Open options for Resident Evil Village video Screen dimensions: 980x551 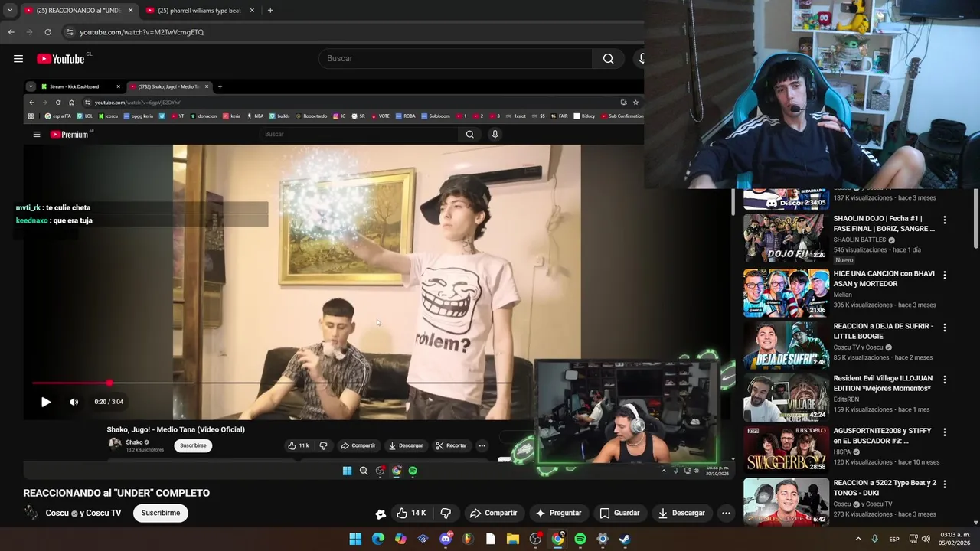944,380
